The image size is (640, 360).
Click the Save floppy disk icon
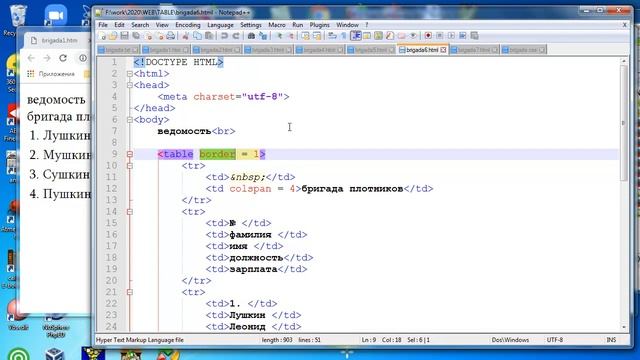tap(124, 36)
